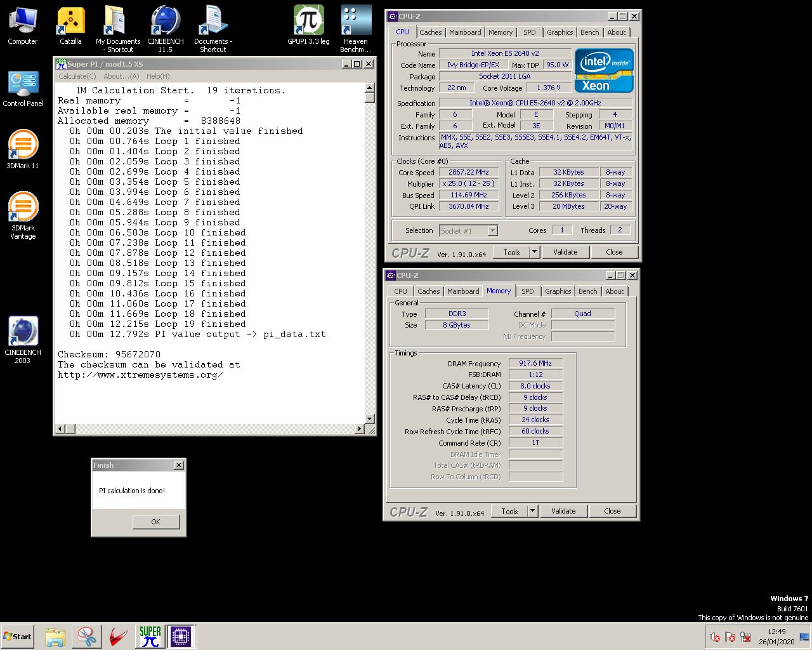
Task: Open the Catzilla shortcut icon
Action: pyautogui.click(x=71, y=25)
